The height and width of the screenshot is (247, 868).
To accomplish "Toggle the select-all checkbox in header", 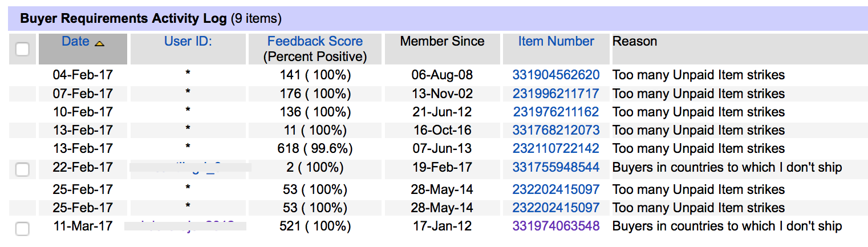I will coord(22,49).
